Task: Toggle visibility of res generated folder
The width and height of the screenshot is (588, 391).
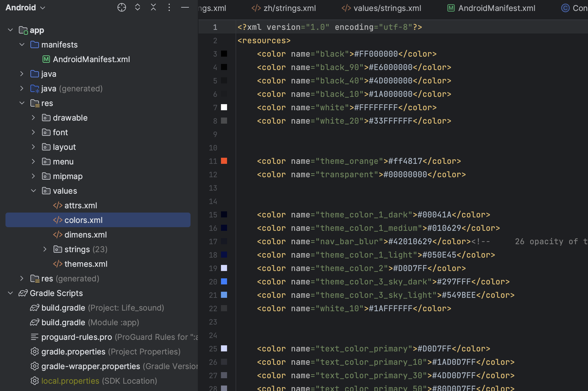Action: coord(21,278)
